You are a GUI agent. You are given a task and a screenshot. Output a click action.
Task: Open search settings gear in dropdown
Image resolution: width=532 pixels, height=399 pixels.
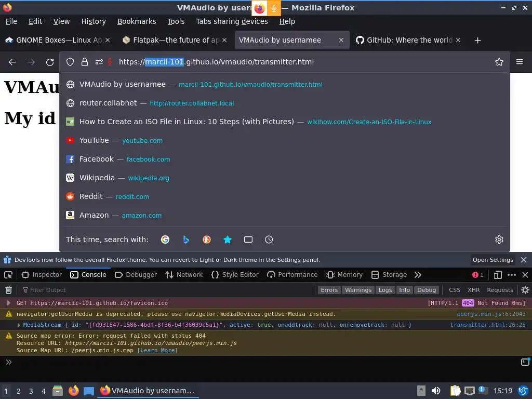point(499,240)
